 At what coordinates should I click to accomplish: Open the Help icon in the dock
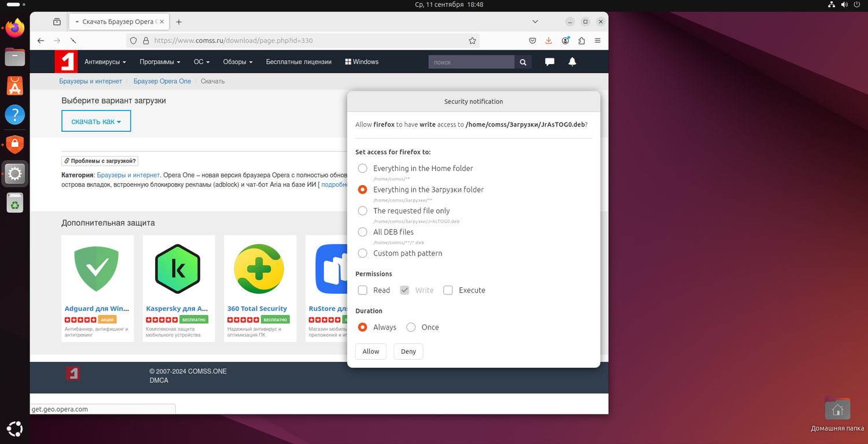tap(15, 114)
